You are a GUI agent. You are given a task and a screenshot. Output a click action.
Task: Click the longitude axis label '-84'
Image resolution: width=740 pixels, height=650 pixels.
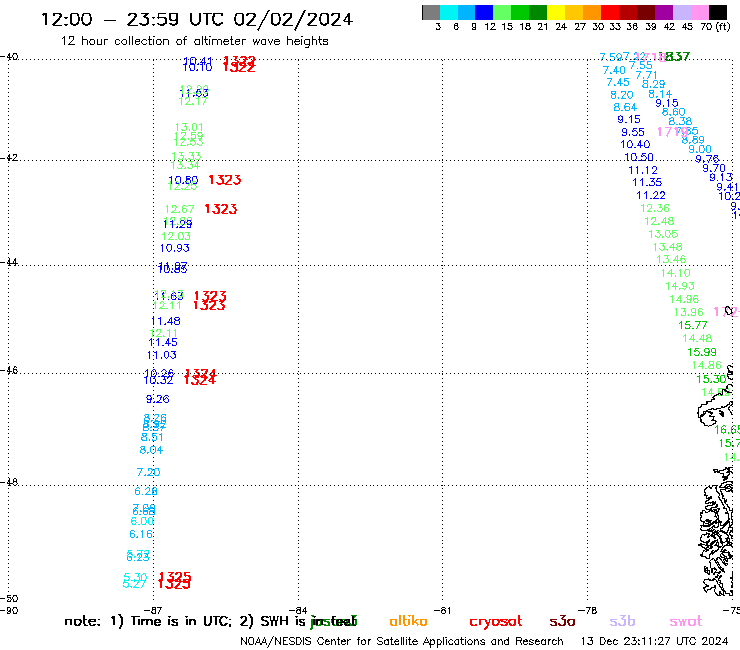[298, 610]
